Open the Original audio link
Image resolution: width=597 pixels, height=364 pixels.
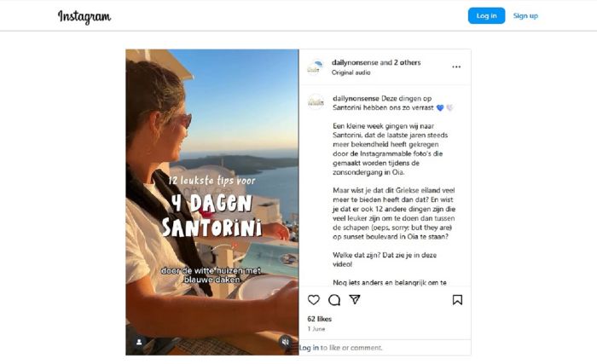coord(351,72)
